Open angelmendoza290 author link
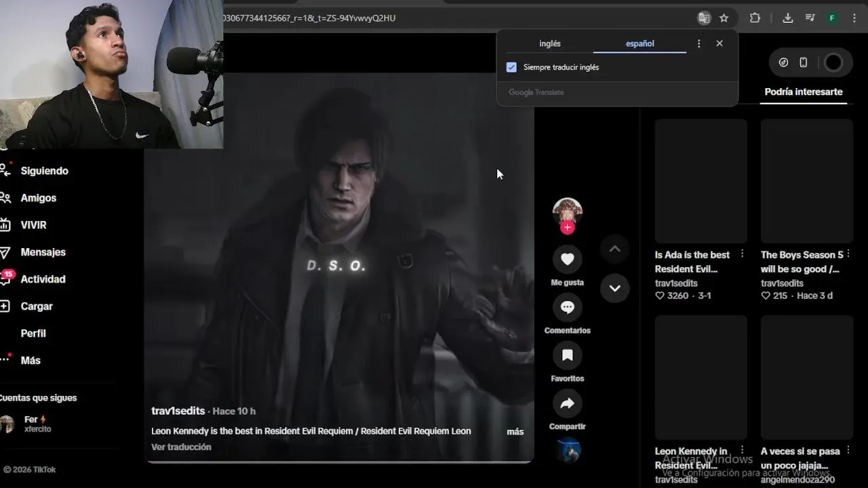 click(797, 480)
